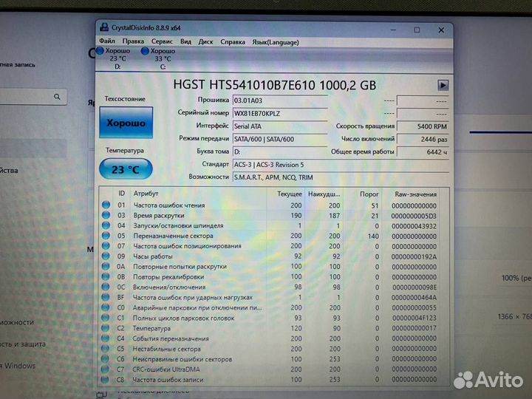The image size is (532, 399).
Task: Click status icon of row 0C Включения/отключения
Action: coord(106,287)
